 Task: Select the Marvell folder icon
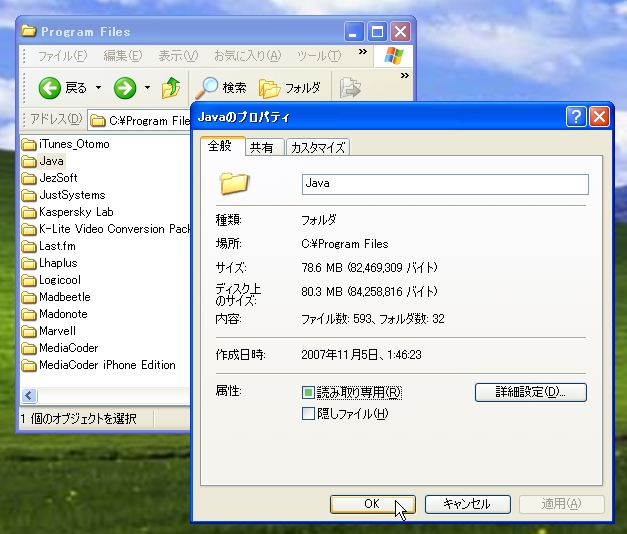29,331
